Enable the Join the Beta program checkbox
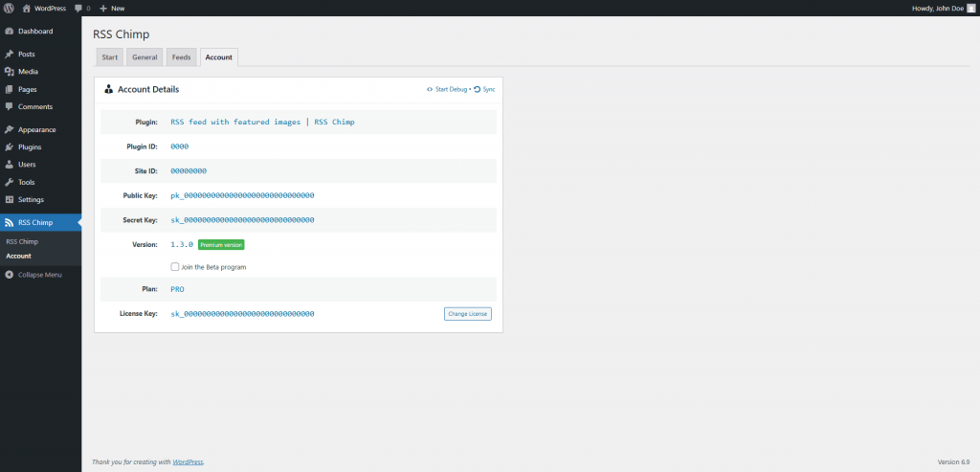This screenshot has height=472, width=980. click(175, 267)
